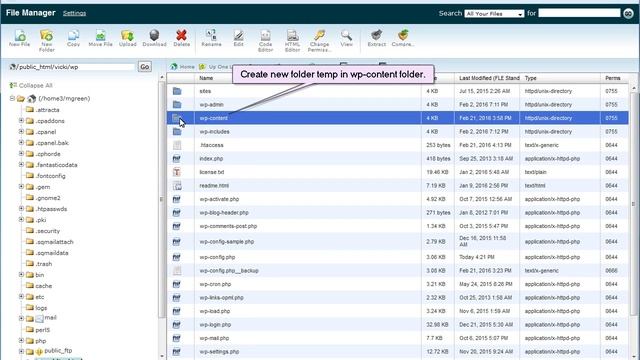Click the file icon of .htaccess
Image resolution: width=640 pixels, height=360 pixels.
(177, 145)
